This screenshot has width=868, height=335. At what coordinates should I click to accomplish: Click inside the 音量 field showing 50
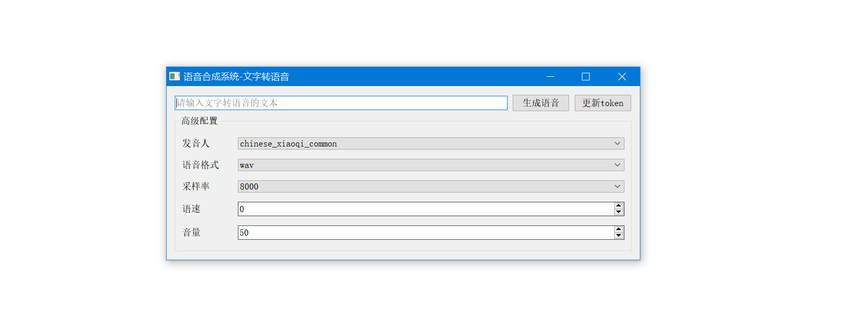coord(426,233)
